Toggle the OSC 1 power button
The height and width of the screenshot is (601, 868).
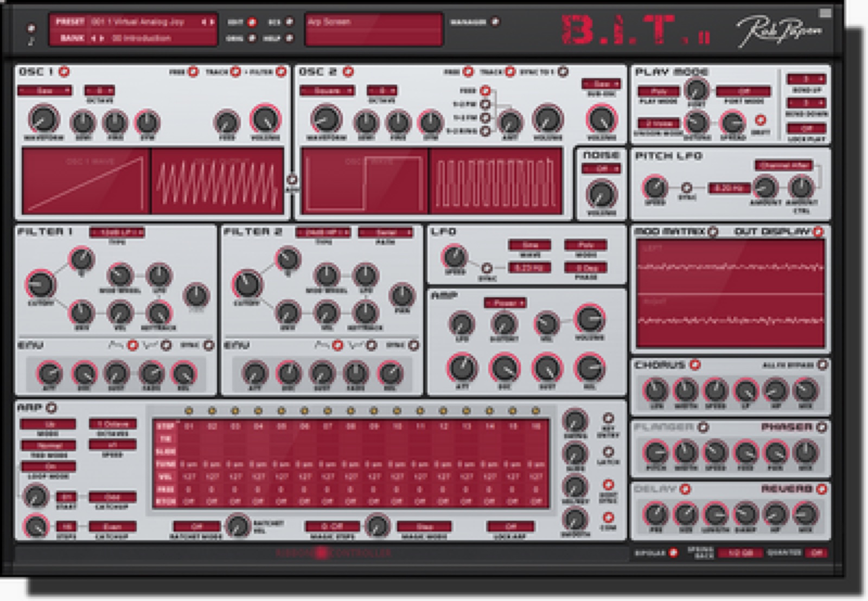(65, 71)
